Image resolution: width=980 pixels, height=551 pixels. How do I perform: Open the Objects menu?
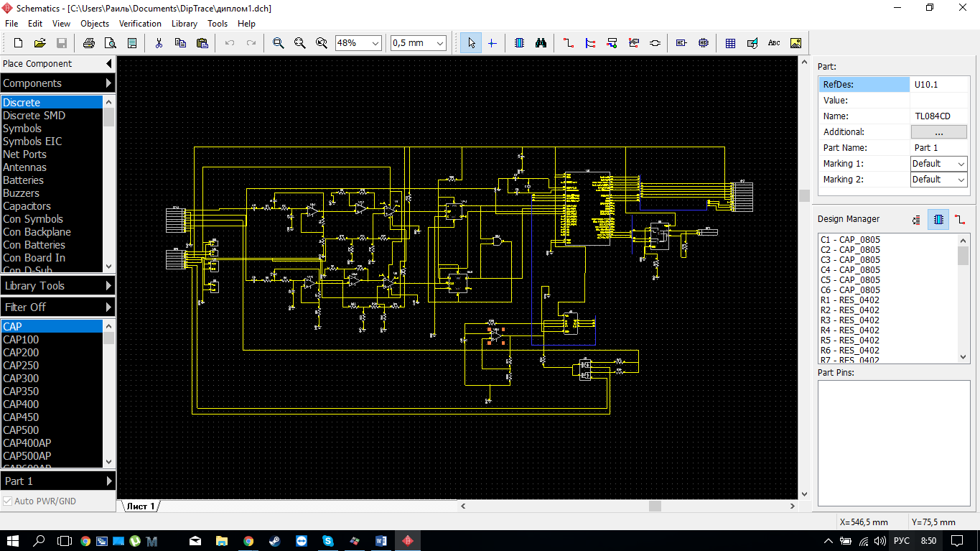point(95,24)
